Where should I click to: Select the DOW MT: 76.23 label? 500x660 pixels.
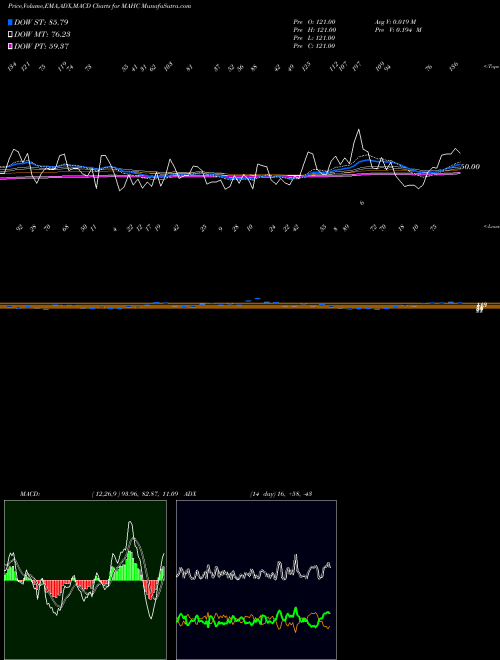click(x=42, y=35)
